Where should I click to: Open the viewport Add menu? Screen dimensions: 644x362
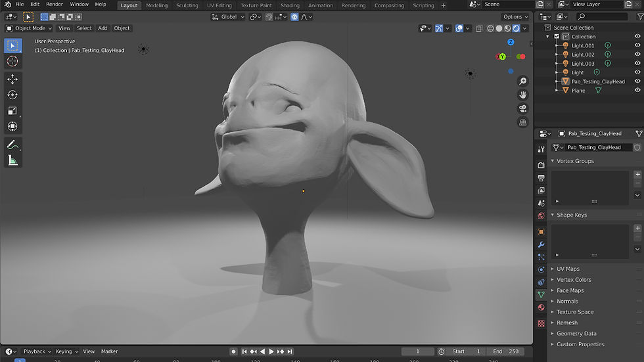click(x=103, y=28)
